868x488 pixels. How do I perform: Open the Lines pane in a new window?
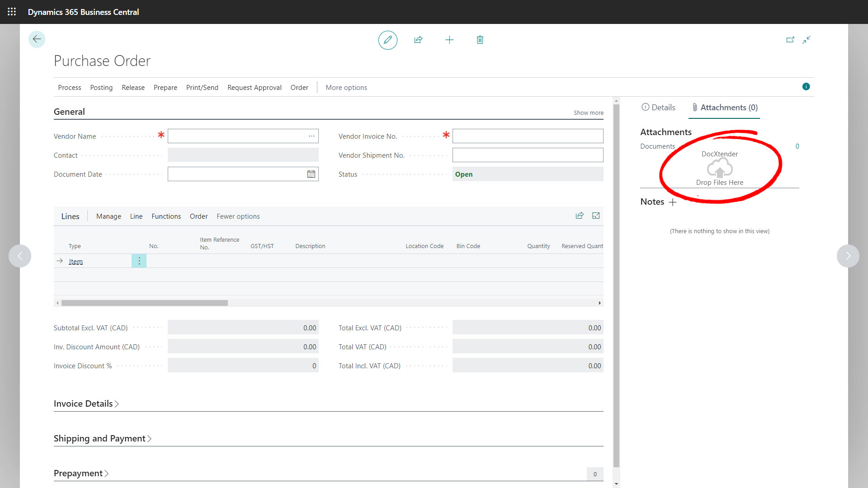[596, 216]
